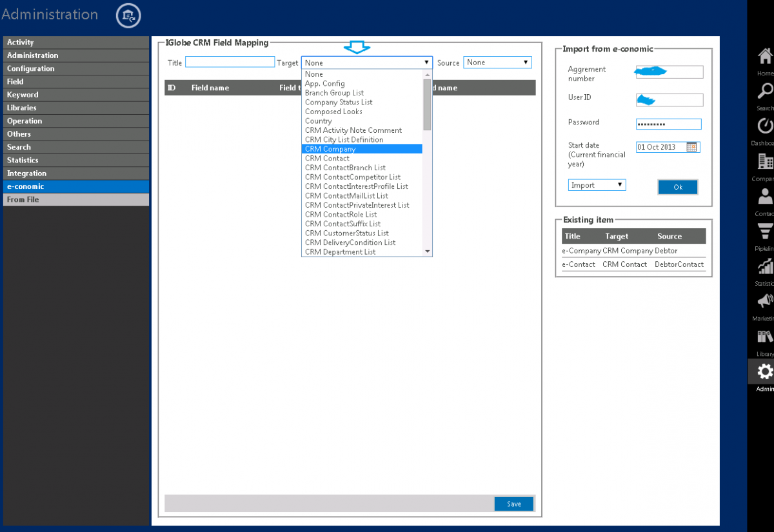Open the Contact person icon

(765, 196)
